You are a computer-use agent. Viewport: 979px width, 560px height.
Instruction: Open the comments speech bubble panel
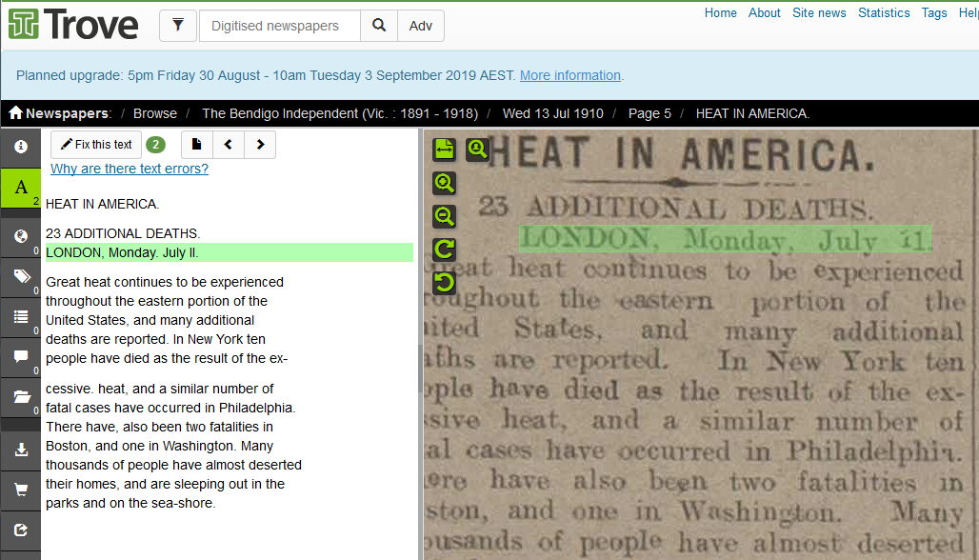pos(20,357)
